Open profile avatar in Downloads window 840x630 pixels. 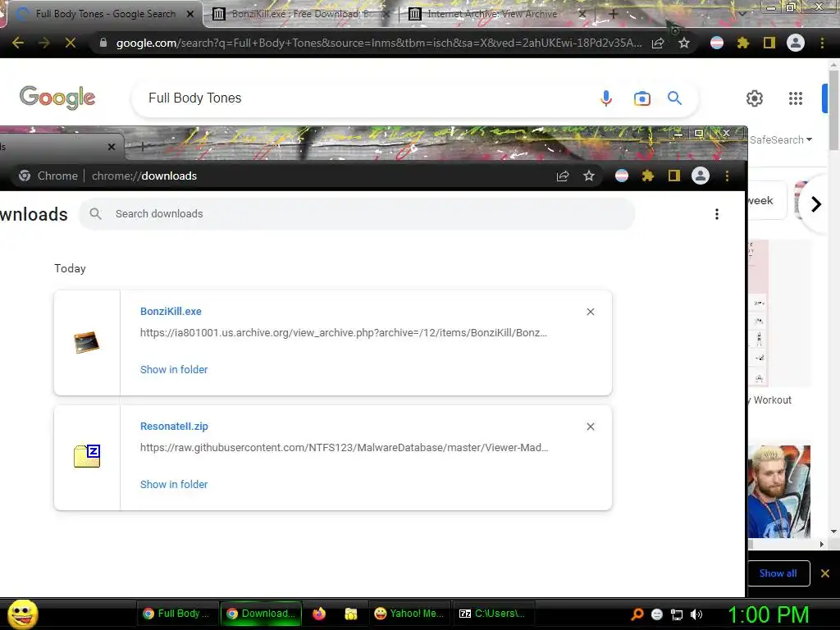701,176
